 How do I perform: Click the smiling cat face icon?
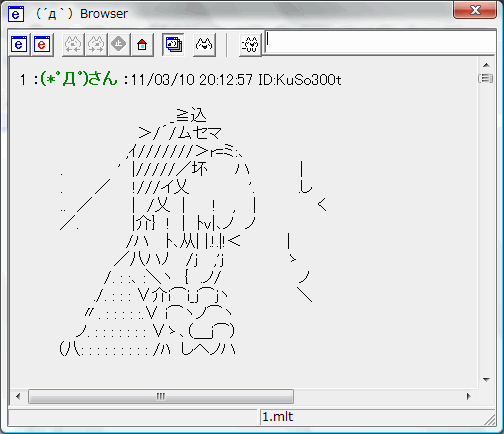(x=204, y=44)
